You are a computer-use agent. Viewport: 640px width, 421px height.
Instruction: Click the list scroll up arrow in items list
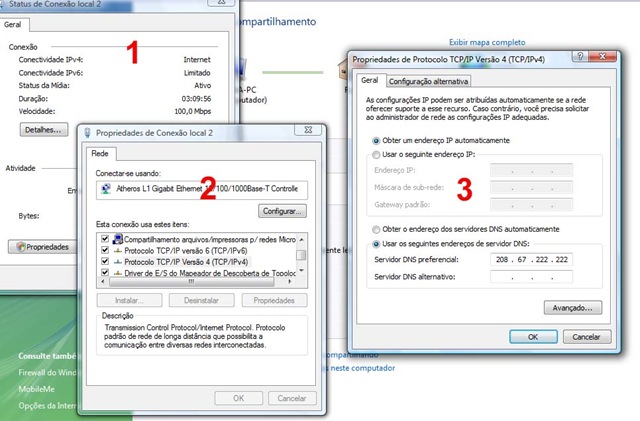(x=301, y=239)
